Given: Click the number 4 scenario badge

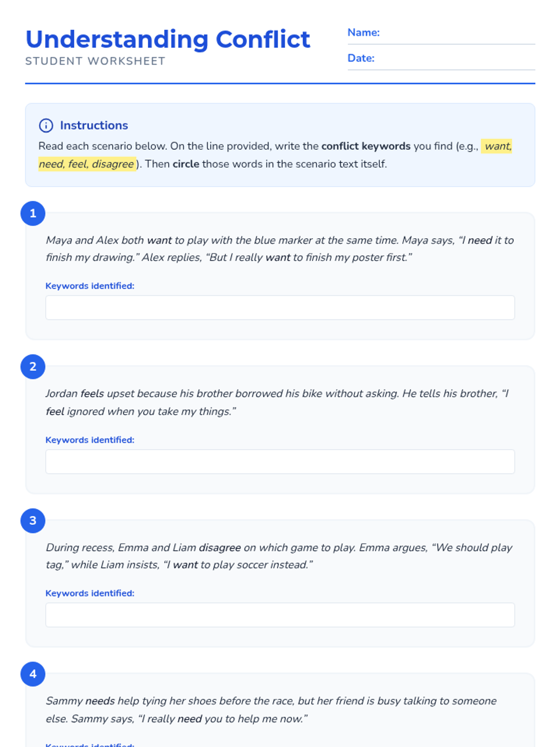Looking at the screenshot, I should pos(33,674).
